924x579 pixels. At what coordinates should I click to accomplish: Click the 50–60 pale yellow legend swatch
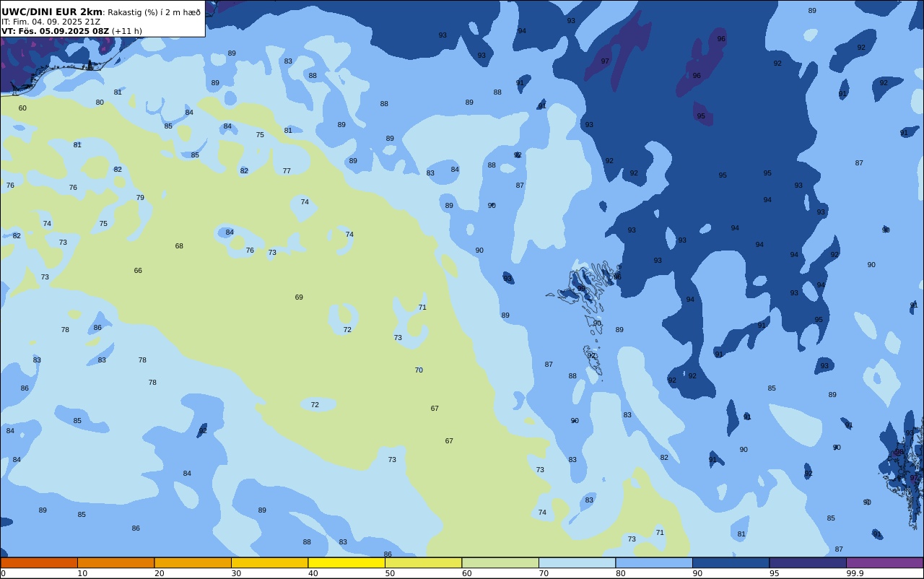pyautogui.click(x=423, y=562)
